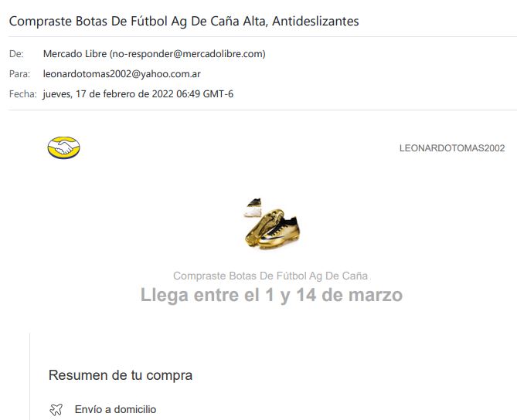Select the email subject line heading
517x420 pixels.
coord(184,21)
